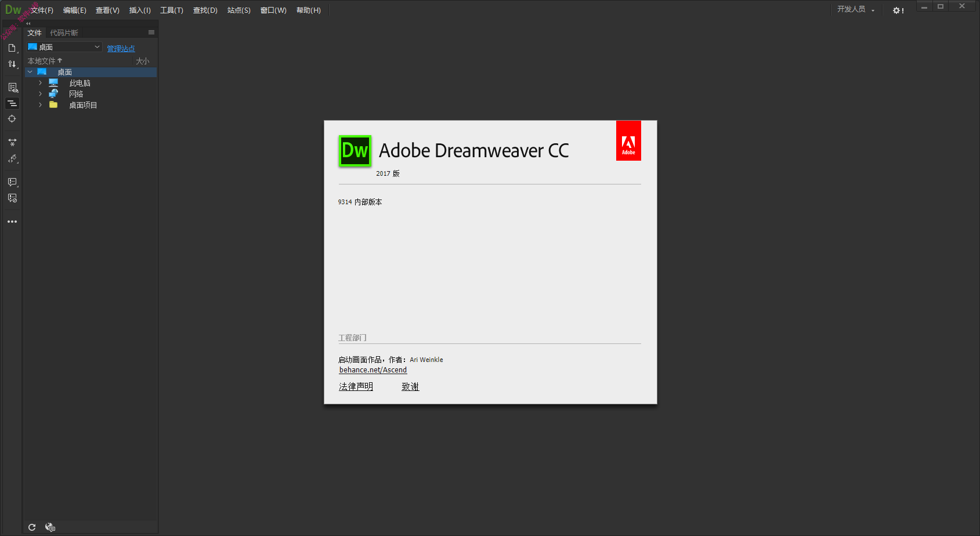
Task: Click the expand-all asterisk arrows icon
Action: (x=12, y=142)
